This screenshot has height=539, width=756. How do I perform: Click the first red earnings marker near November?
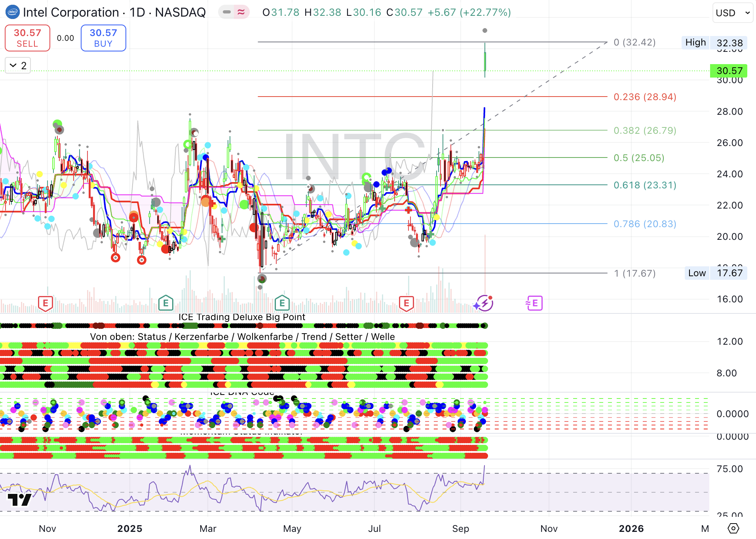[46, 304]
